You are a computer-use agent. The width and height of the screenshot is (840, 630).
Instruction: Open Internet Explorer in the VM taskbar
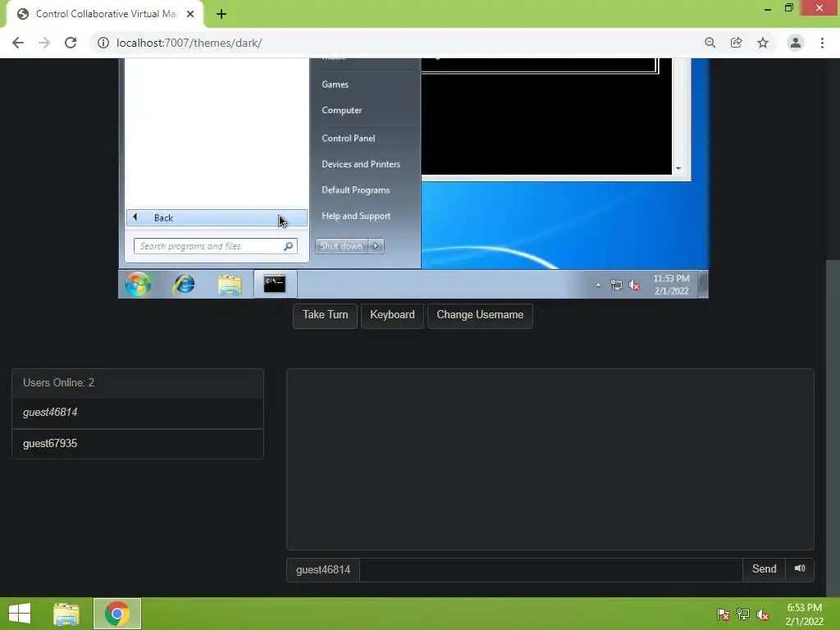pos(185,284)
